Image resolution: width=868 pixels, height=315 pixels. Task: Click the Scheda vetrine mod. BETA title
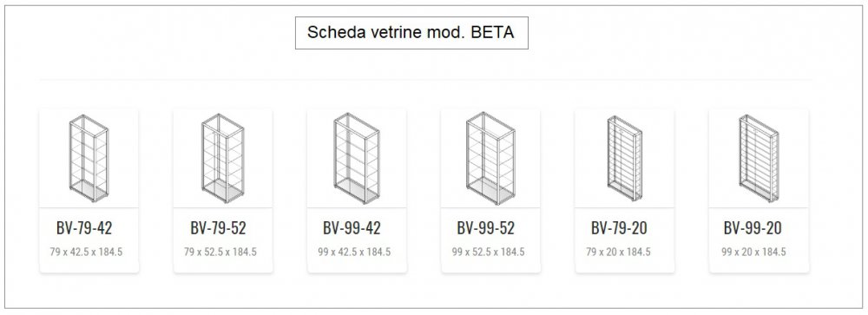411,33
